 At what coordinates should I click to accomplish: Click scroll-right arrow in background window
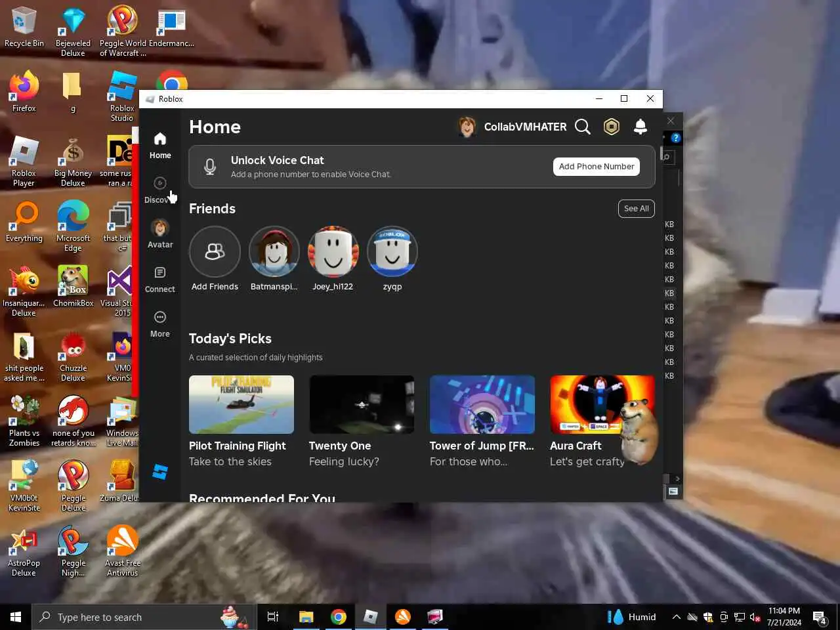677,478
